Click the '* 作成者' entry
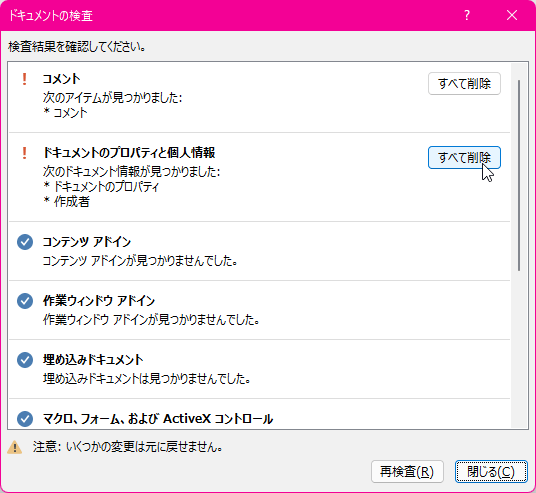This screenshot has width=536, height=493. pos(67,202)
